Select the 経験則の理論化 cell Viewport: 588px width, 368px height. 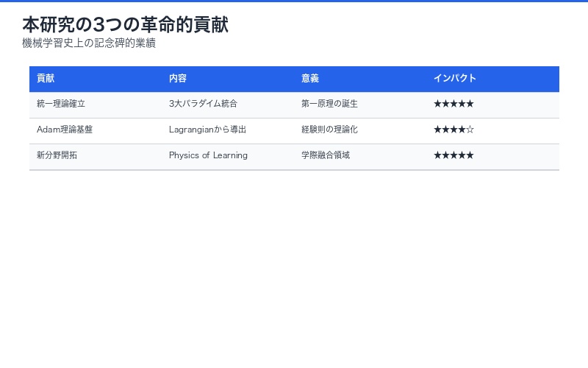click(x=329, y=130)
